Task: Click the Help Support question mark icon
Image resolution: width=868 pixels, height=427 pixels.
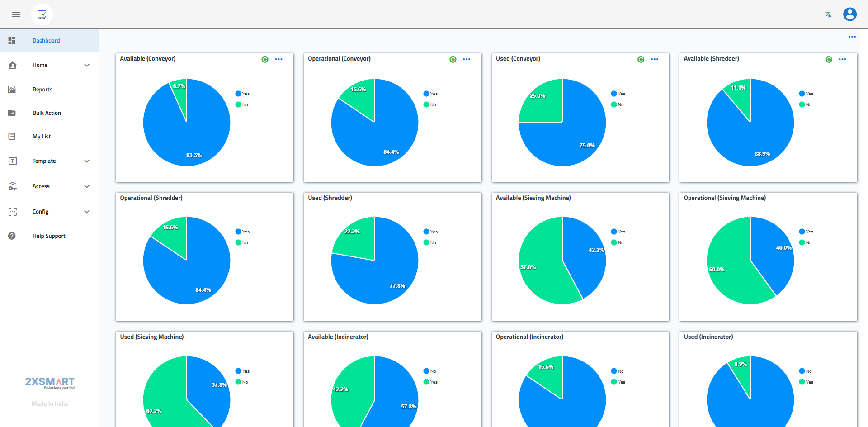Action: tap(12, 236)
